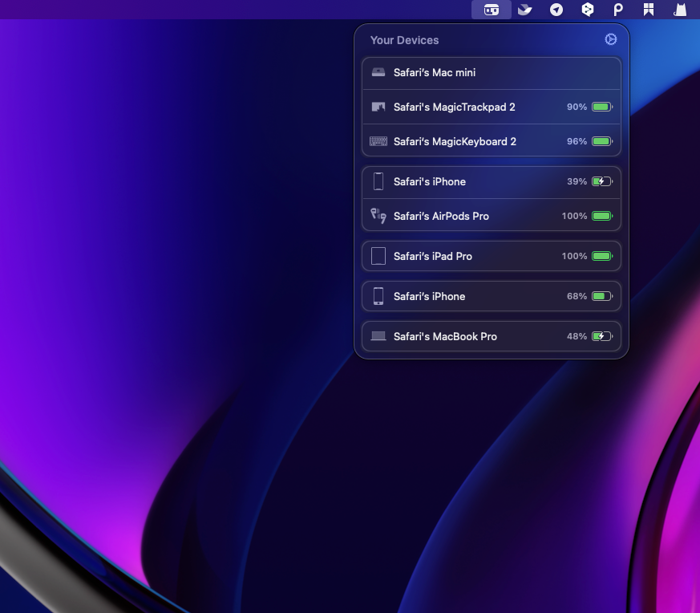Open the bird-shaped menu bar app
Screen dimensions: 700x613
point(524,10)
